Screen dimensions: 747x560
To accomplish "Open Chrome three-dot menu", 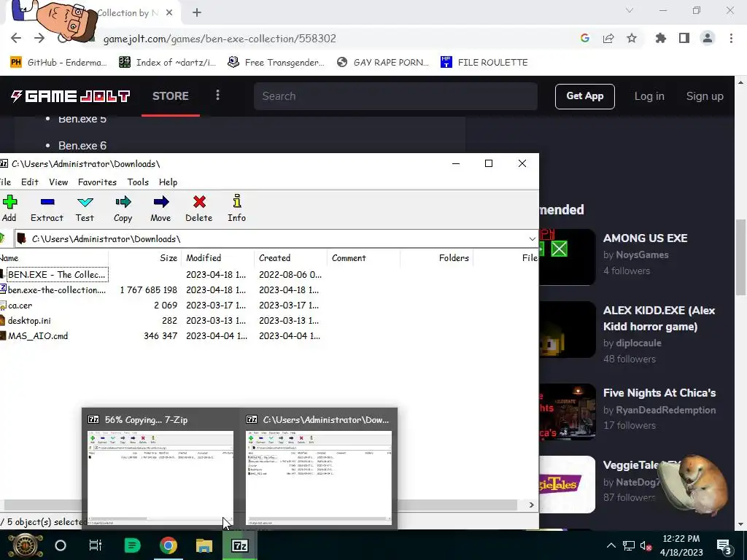I will (731, 38).
